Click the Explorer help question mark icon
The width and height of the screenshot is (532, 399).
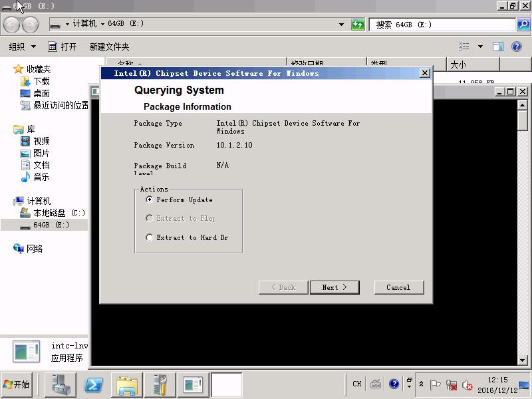(517, 47)
